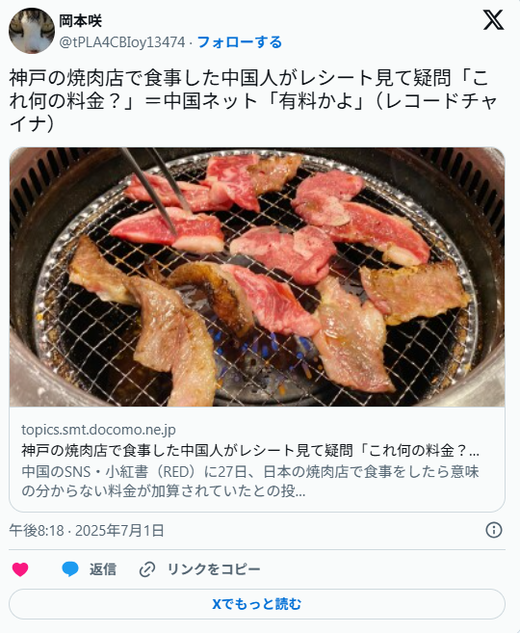Open the info circle icon beside timestamp
Image resolution: width=520 pixels, height=633 pixels.
[494, 530]
